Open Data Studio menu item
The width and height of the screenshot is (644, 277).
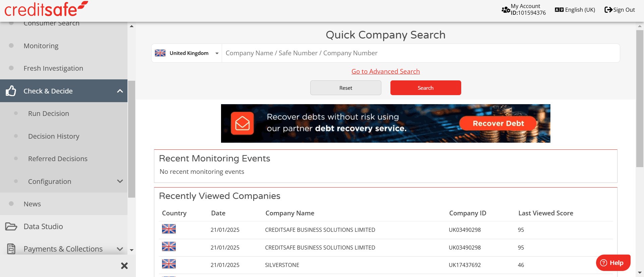[43, 226]
